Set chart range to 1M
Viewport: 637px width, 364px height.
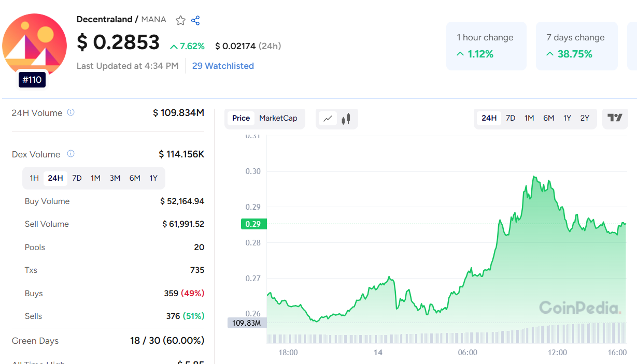click(529, 118)
